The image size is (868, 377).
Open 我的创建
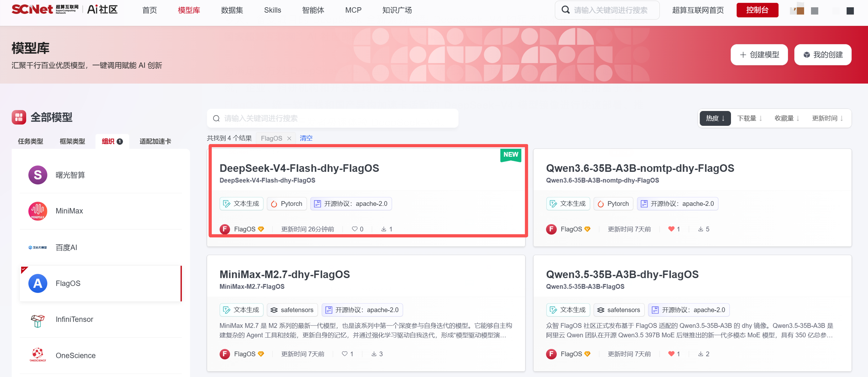pyautogui.click(x=823, y=55)
